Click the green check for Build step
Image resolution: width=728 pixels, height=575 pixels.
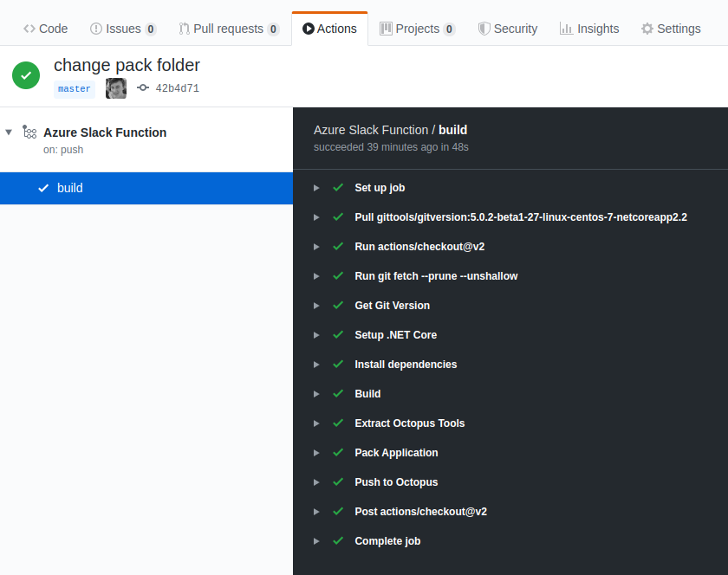pyautogui.click(x=338, y=393)
